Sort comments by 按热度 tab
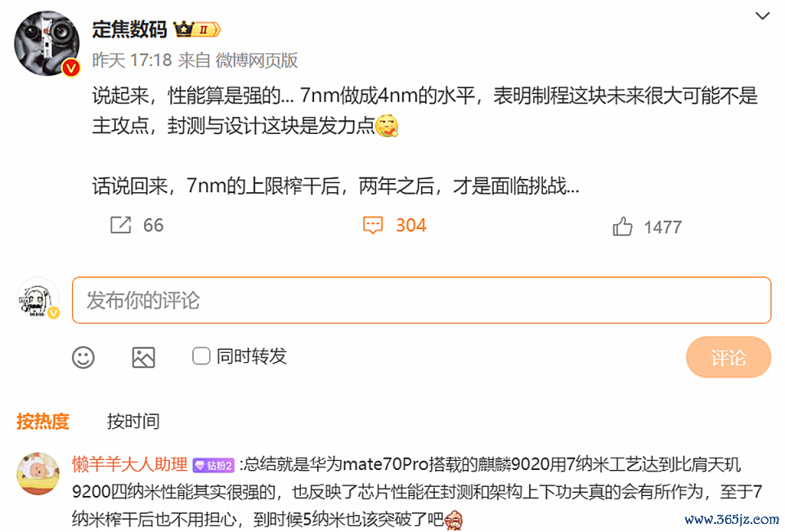785x532 pixels. click(x=43, y=422)
